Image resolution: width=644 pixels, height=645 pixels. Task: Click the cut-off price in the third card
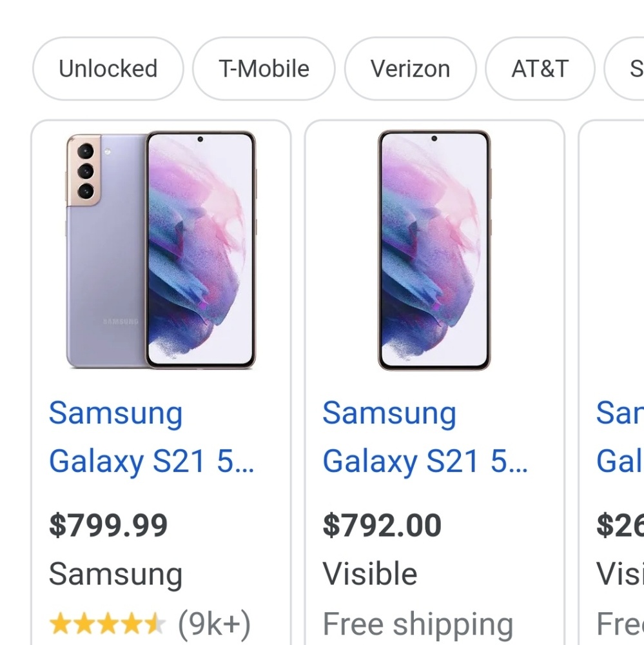click(x=620, y=526)
